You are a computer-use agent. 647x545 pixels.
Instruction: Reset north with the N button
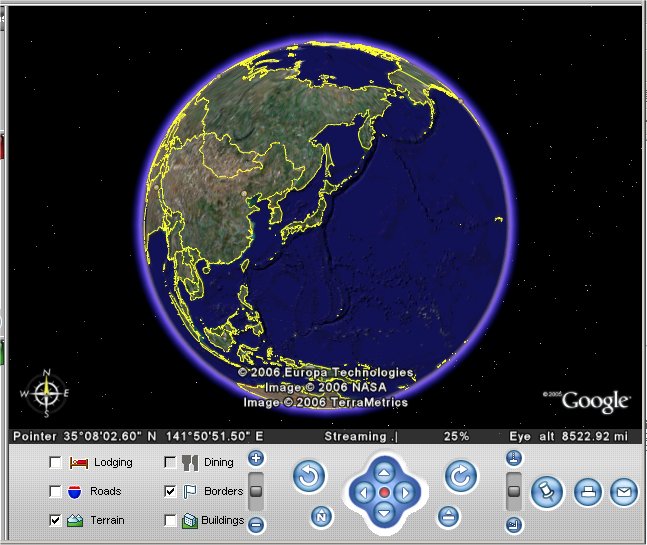[321, 516]
